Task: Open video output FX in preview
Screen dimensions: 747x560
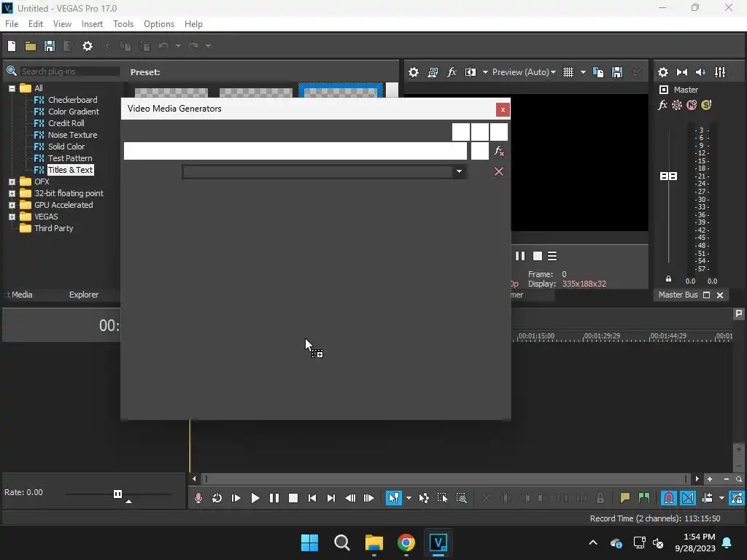Action: coord(452,72)
